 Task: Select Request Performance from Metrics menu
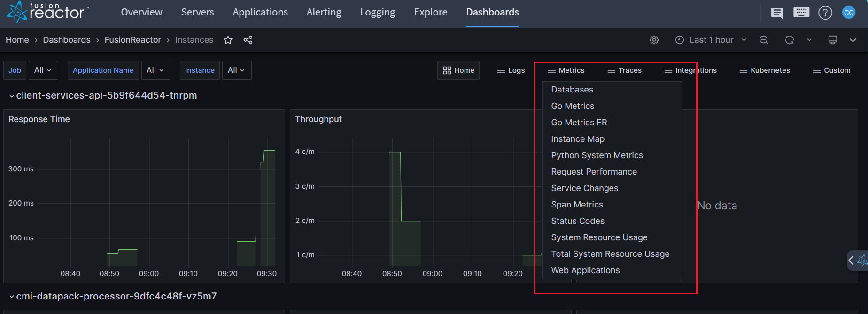(594, 172)
